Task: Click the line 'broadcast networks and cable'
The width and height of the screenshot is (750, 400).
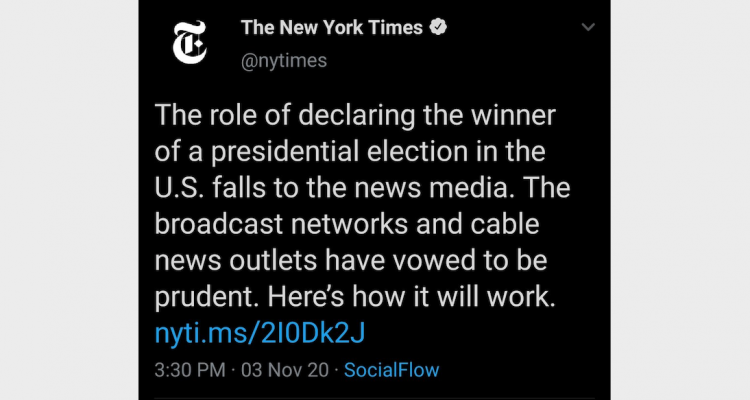Action: (x=347, y=224)
